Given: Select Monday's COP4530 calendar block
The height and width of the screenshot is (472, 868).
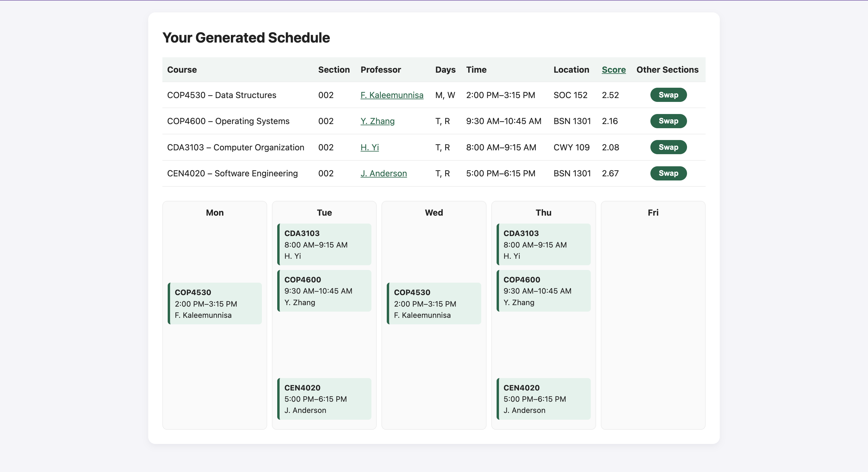Looking at the screenshot, I should coord(215,303).
